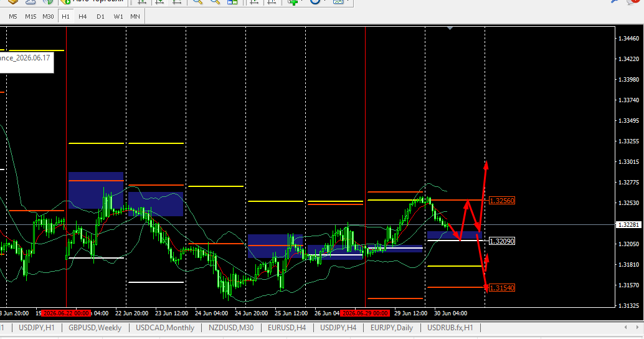Open the chart templates icon
The width and height of the screenshot is (644, 339).
click(338, 2)
